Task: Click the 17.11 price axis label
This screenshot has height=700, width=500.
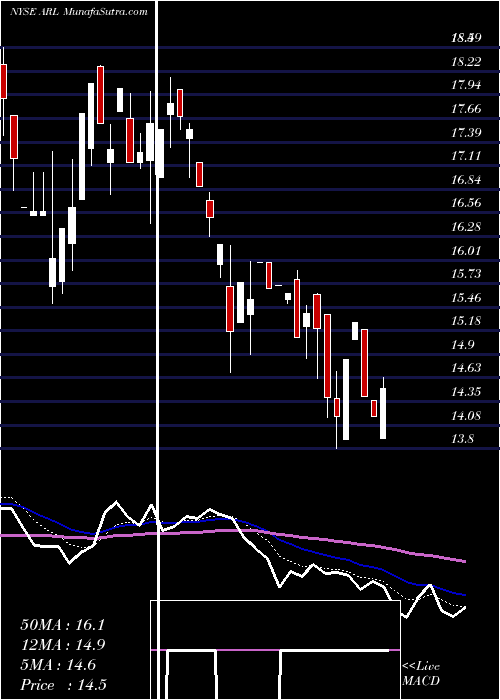Action: point(466,156)
